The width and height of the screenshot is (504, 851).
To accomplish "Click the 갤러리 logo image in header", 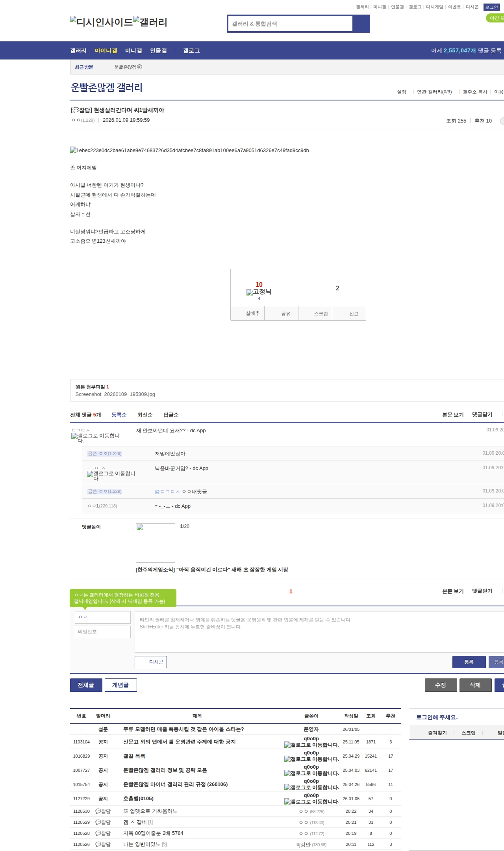I will point(150,22).
